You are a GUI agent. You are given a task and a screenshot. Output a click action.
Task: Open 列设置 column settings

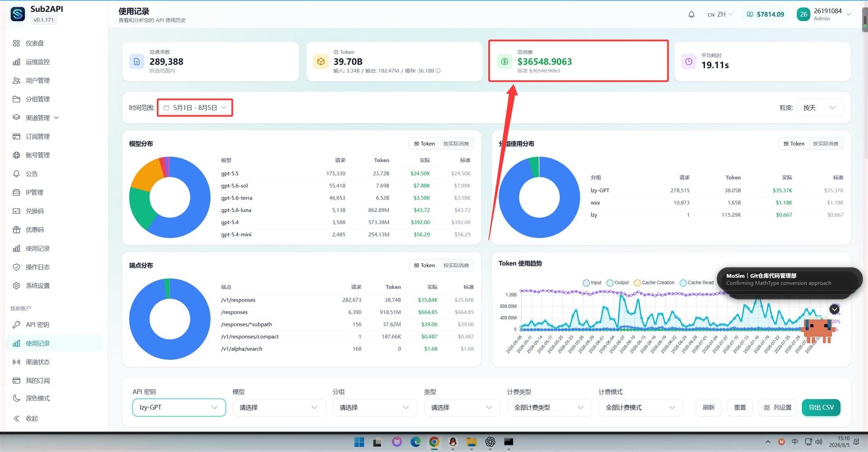(778, 407)
